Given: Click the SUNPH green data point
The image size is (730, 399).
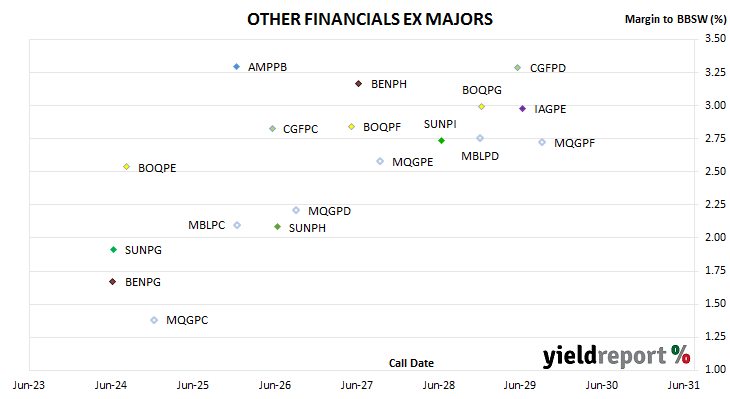Looking at the screenshot, I should (x=277, y=227).
